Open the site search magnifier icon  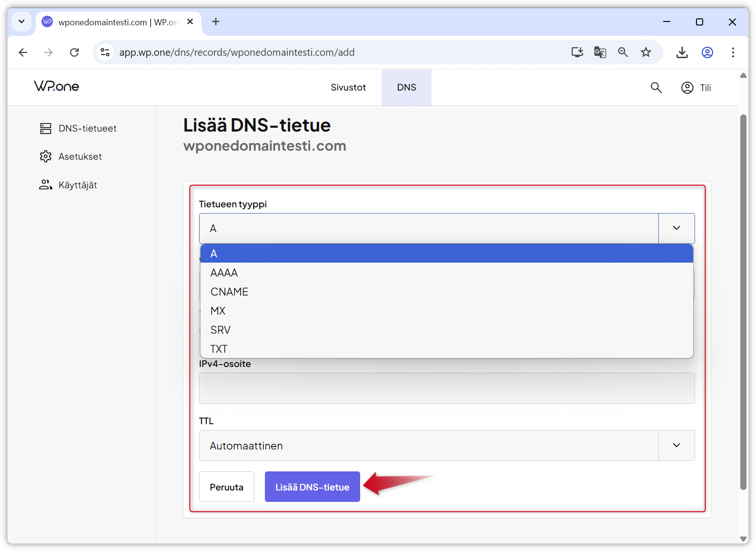[656, 88]
